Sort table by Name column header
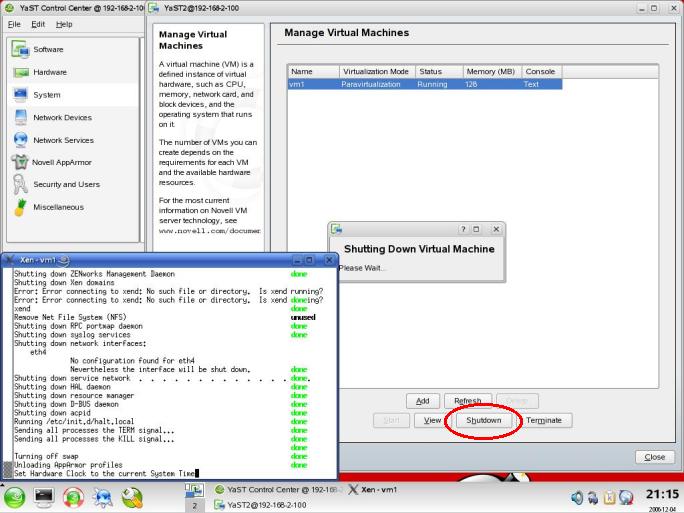Screen dimensions: 684x513 pos(313,72)
